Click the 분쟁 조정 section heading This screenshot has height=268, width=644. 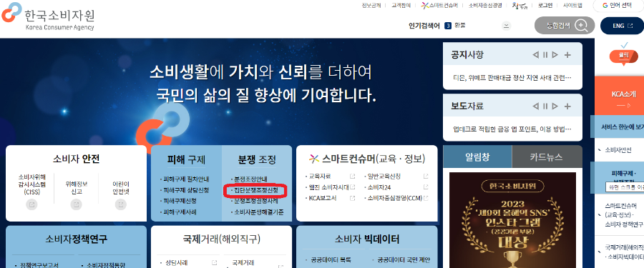(257, 159)
